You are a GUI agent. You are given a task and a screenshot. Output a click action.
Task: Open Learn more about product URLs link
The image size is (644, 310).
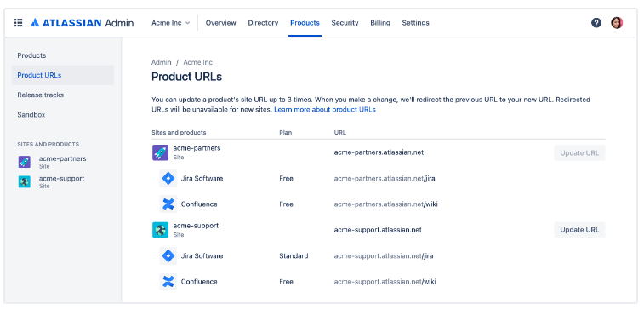[x=325, y=110]
